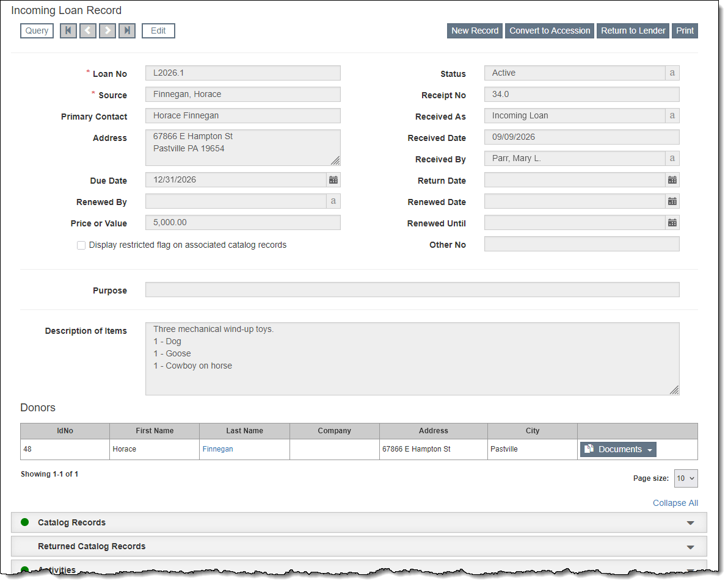This screenshot has height=584, width=728.
Task: Click the Other No field
Action: [582, 244]
